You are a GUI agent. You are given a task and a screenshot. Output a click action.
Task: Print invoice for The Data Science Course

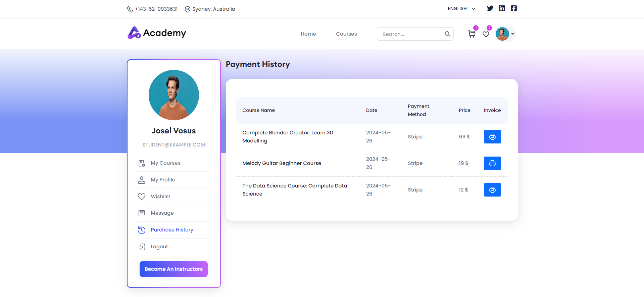(x=492, y=190)
